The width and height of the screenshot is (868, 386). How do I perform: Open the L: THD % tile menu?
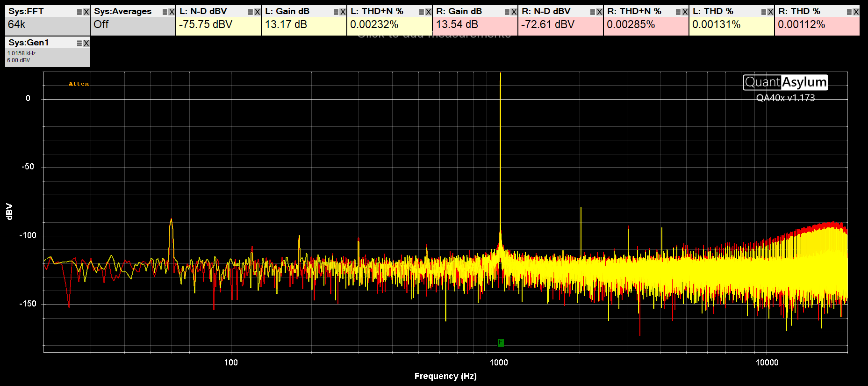[x=764, y=12]
